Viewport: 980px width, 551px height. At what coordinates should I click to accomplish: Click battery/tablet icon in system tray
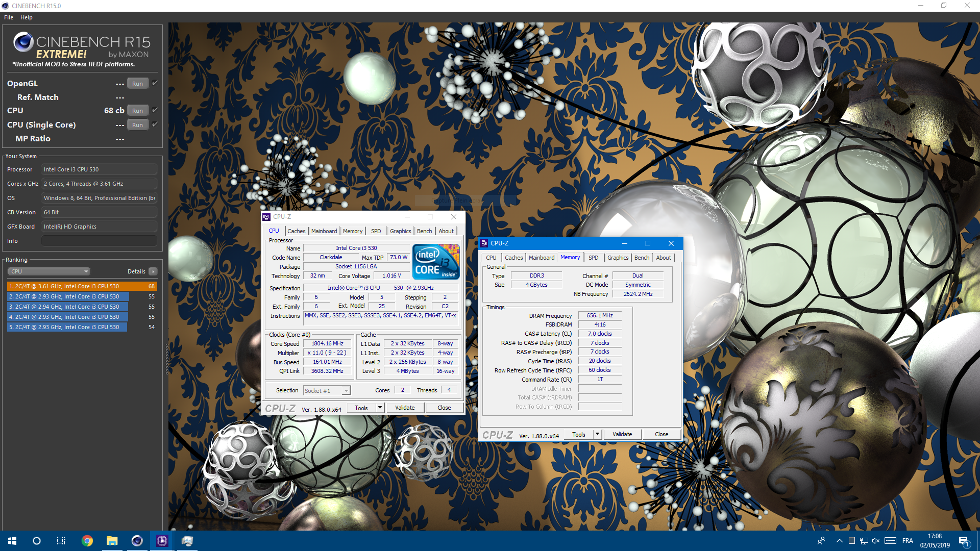(x=852, y=541)
